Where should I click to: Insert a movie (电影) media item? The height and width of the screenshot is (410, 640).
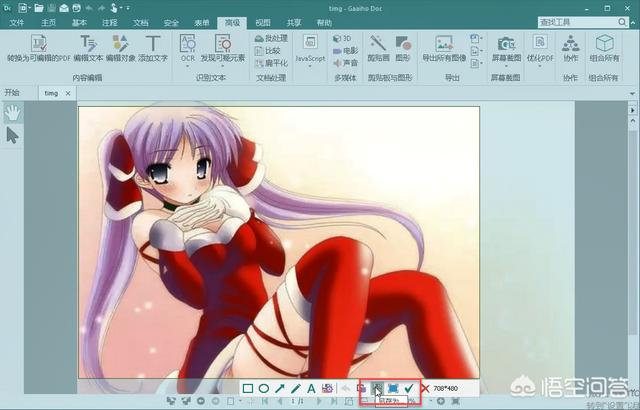point(346,51)
